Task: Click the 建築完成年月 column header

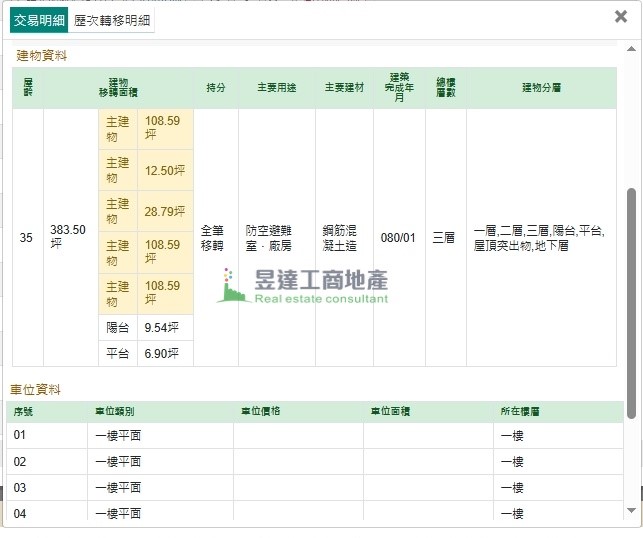Action: point(399,87)
